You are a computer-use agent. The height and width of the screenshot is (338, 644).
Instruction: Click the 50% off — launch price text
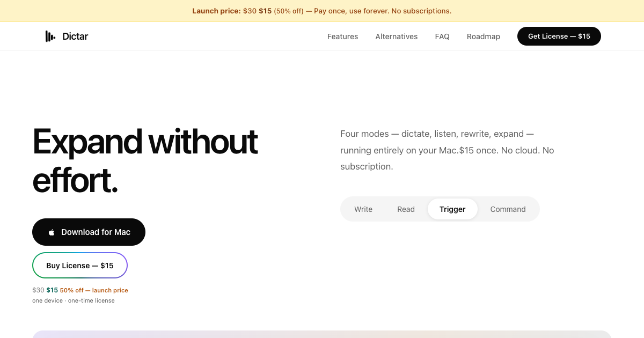point(94,290)
